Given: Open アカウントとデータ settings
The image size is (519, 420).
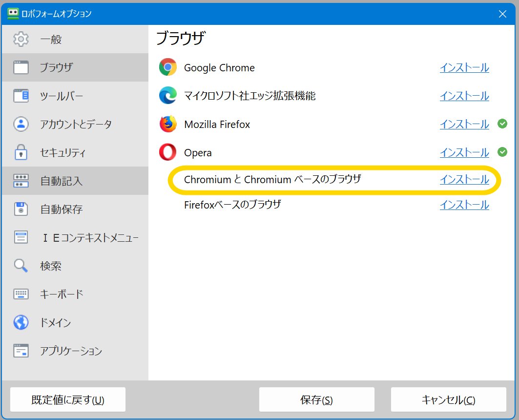Looking at the screenshot, I should point(75,124).
